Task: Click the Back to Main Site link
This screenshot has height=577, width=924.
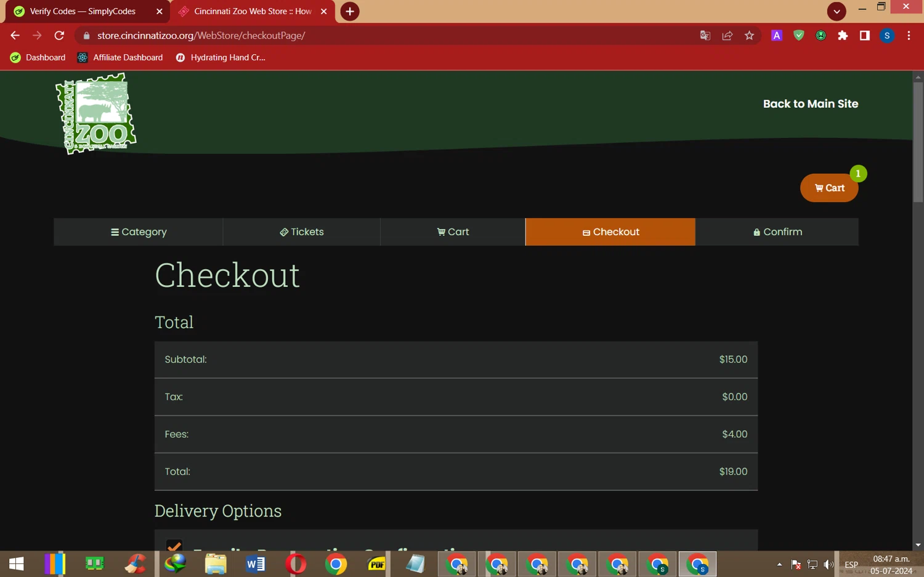Action: (x=811, y=104)
